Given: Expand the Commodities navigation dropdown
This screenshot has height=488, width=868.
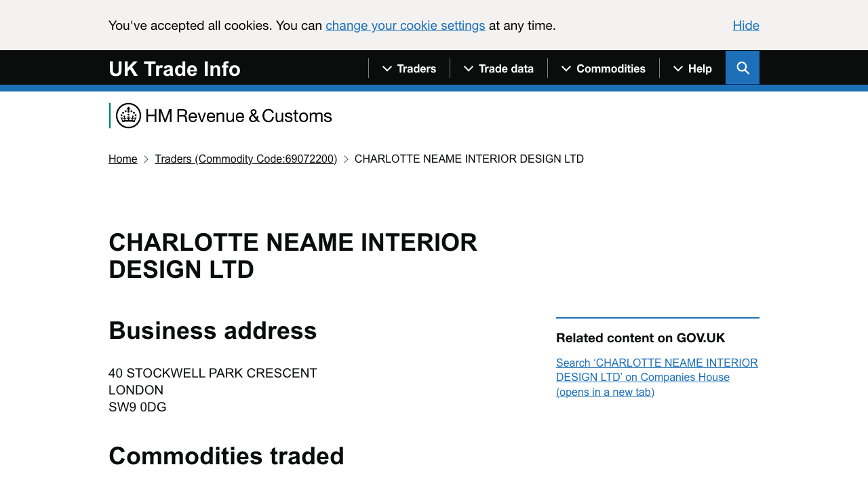Looking at the screenshot, I should click(604, 68).
